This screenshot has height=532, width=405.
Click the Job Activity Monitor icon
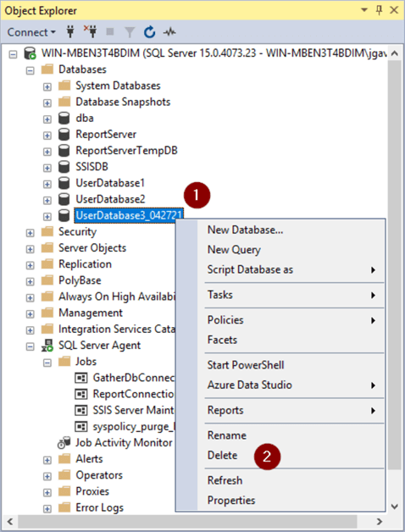(x=64, y=443)
